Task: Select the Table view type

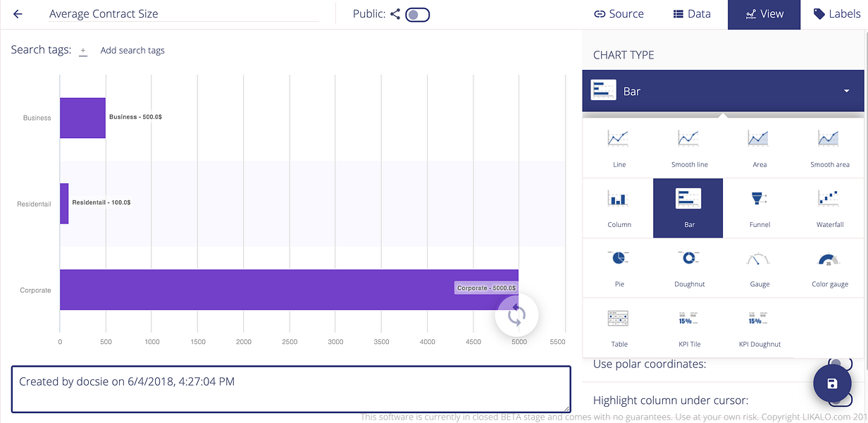Action: (619, 328)
